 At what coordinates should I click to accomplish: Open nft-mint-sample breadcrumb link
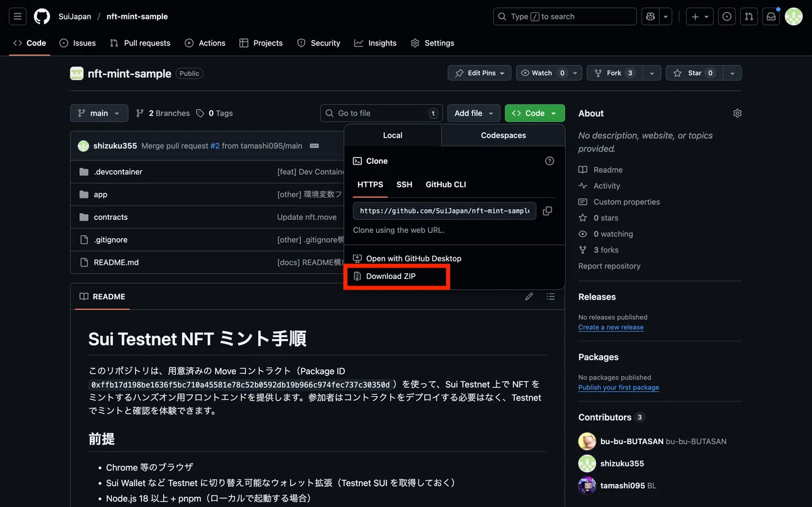tap(137, 16)
